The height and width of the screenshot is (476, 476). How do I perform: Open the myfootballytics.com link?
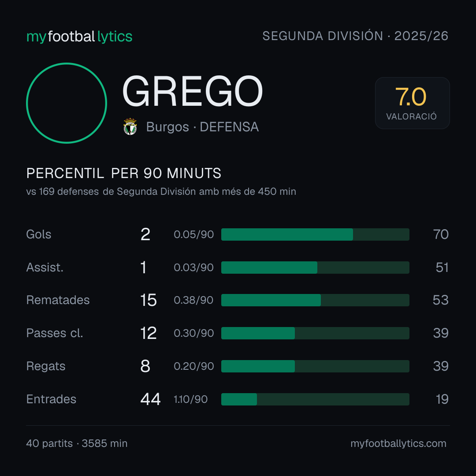(398, 443)
